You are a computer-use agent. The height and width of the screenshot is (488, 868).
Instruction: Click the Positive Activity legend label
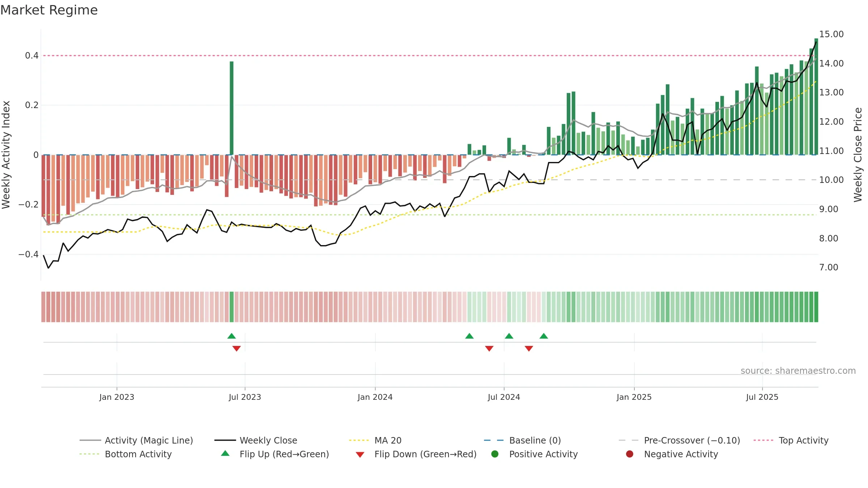(x=543, y=454)
